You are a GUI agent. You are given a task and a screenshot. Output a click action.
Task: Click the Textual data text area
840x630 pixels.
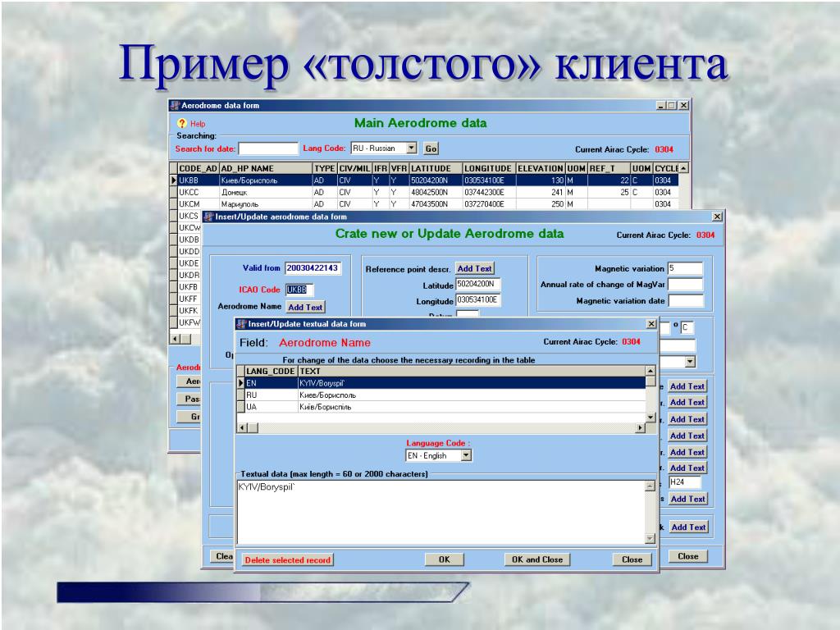point(441,512)
